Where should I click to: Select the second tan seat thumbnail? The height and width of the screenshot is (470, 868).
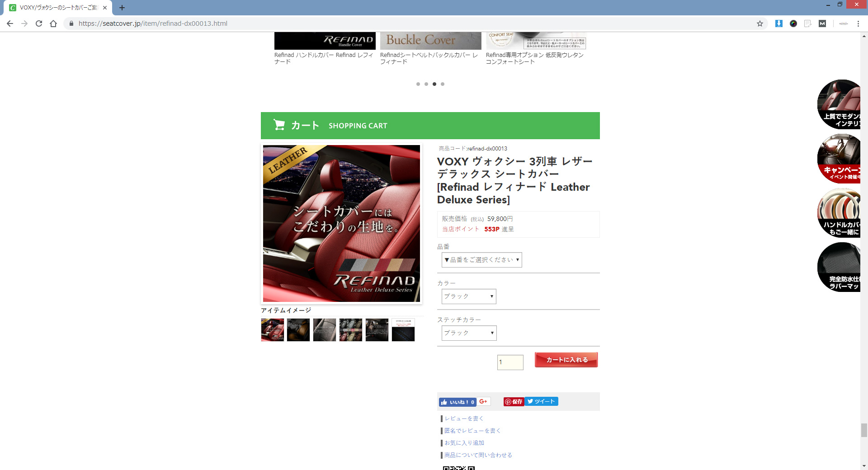tap(298, 330)
